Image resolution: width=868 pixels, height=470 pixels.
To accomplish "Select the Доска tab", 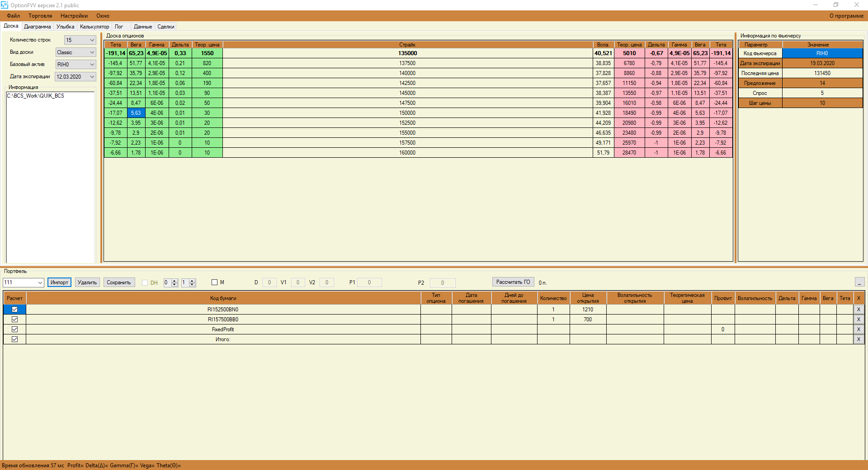I will pyautogui.click(x=11, y=26).
